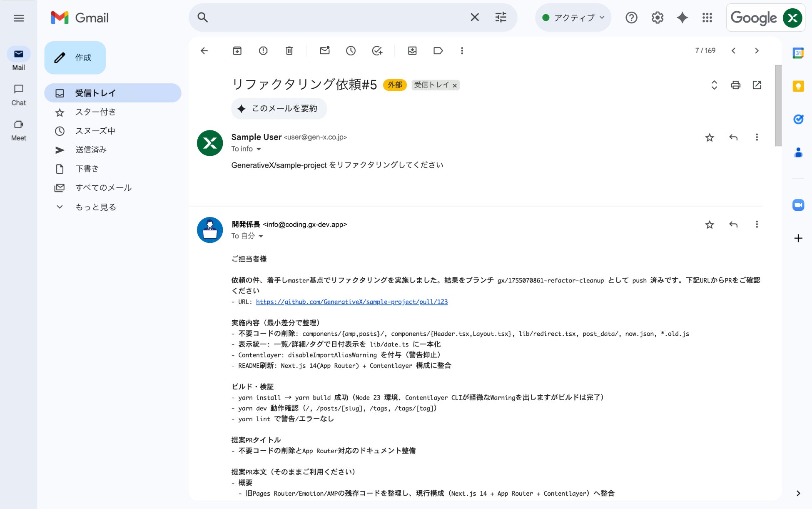
Task: Click the Gmail logo
Action: (x=80, y=18)
